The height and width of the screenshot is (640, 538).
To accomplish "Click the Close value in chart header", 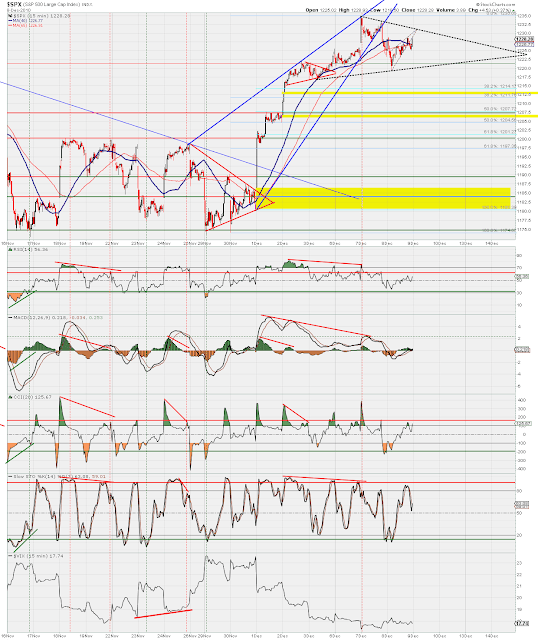I will [428, 10].
